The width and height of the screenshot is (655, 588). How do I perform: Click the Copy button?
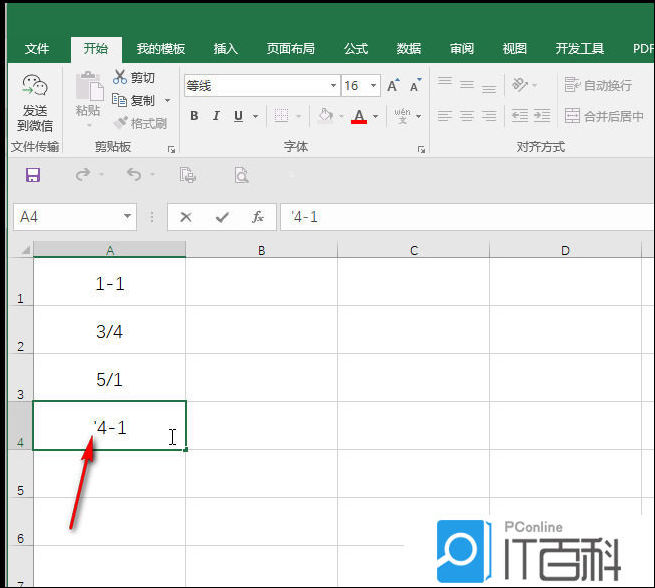click(134, 100)
